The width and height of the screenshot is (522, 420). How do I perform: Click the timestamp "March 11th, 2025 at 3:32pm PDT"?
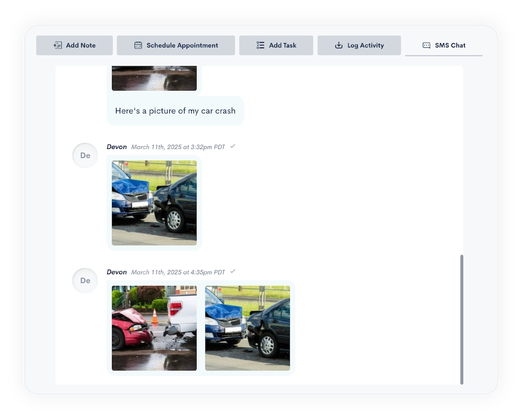(x=178, y=147)
